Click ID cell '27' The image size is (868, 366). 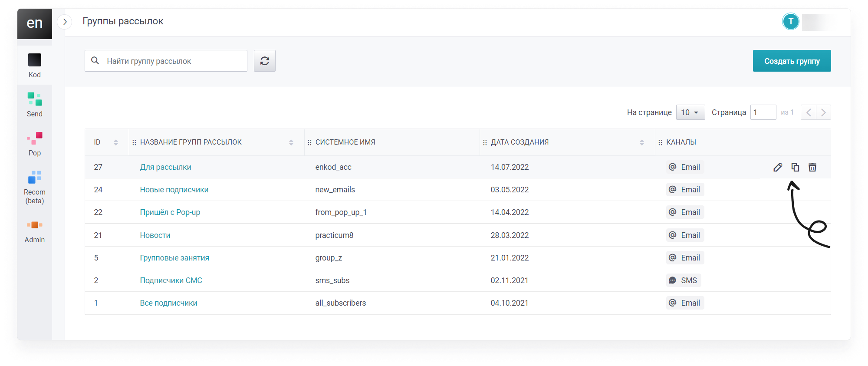[98, 167]
